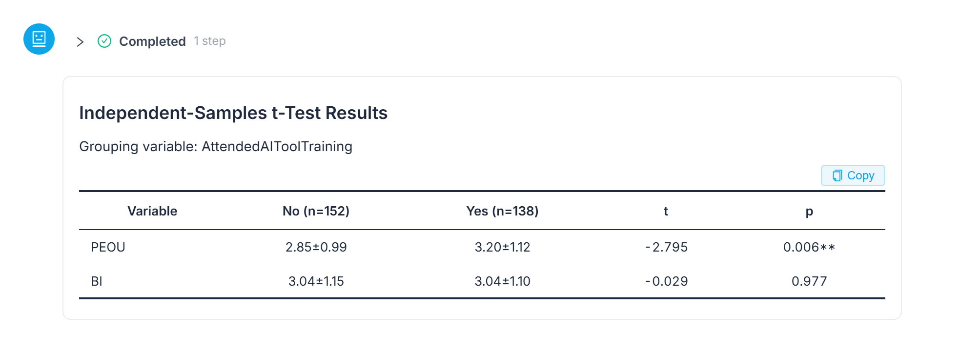980x351 pixels.
Task: Click the blue assistant avatar icon
Action: coord(39,39)
